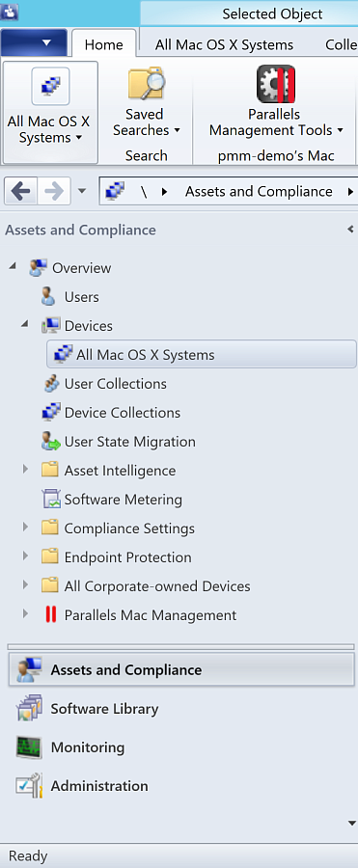Viewport: 358px width, 868px height.
Task: Open the User Collections node
Action: (x=115, y=384)
